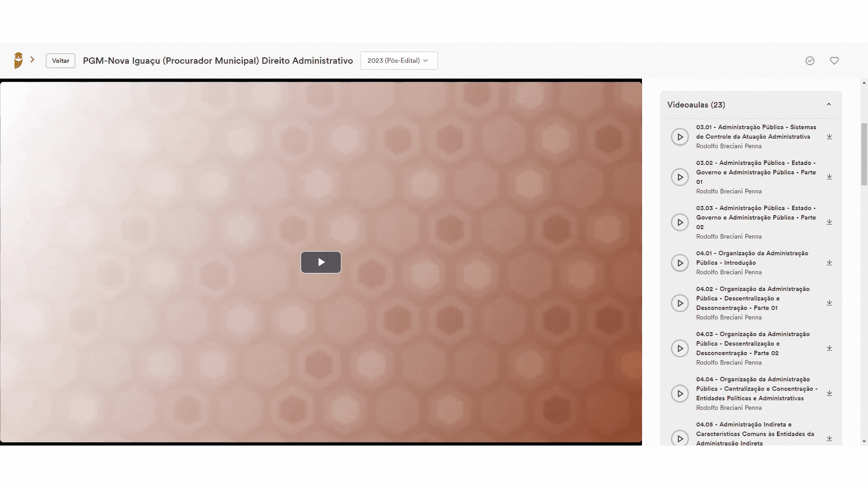Play lesson 03.01 Sistemas de Controle
868x488 pixels.
680,137
